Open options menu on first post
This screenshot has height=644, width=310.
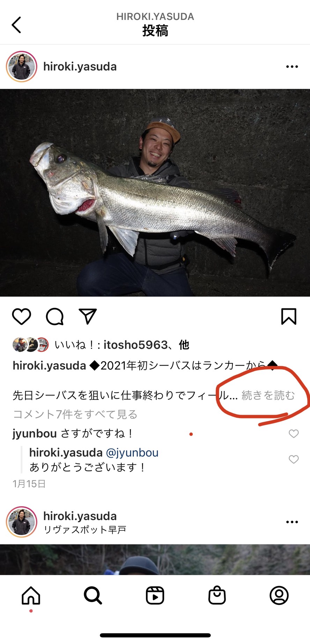click(292, 66)
